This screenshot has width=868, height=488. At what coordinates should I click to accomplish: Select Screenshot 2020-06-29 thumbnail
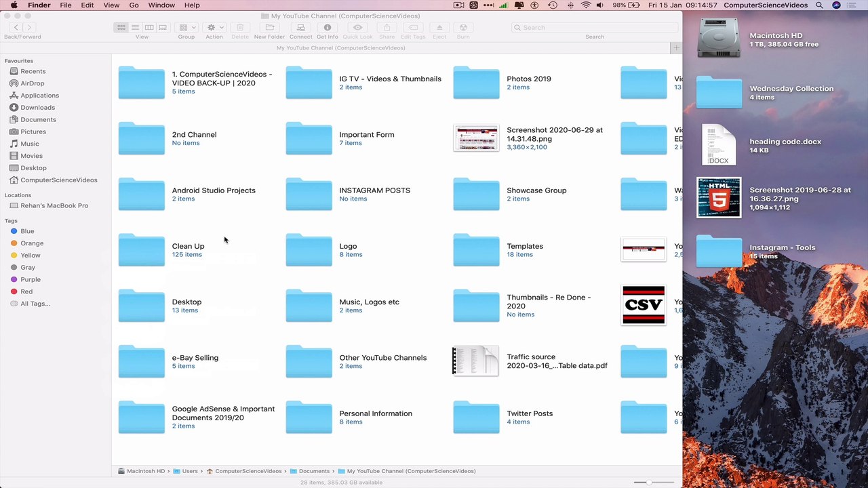pyautogui.click(x=476, y=138)
